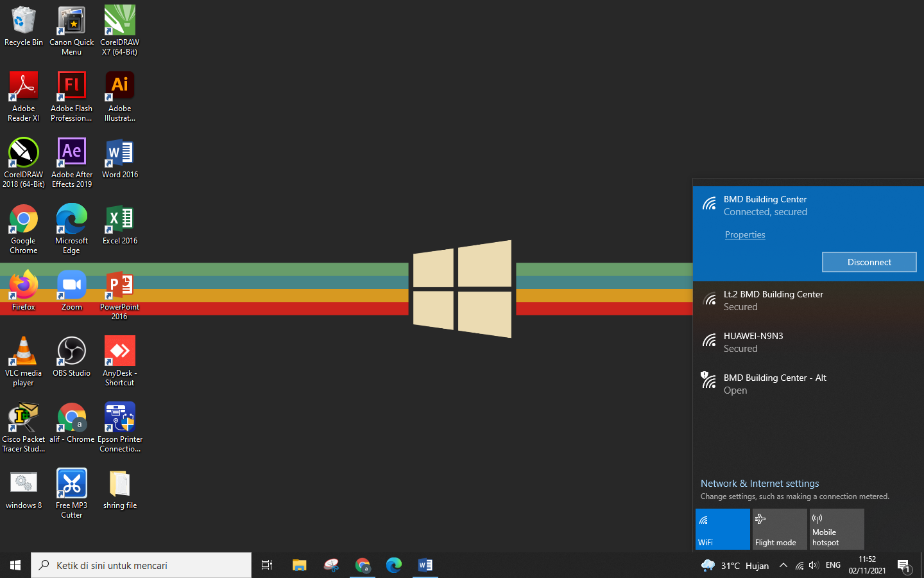Open the notification Action Center
The width and height of the screenshot is (924, 578).
coord(904,565)
